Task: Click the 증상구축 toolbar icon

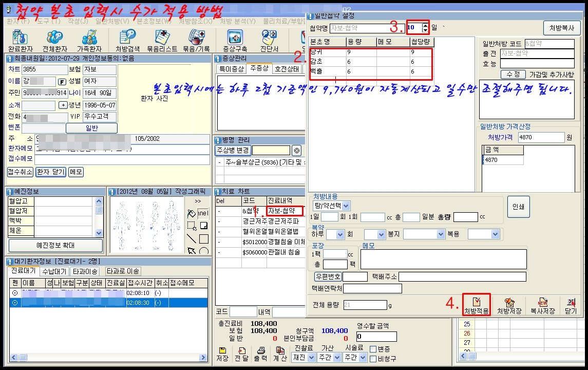Action: [235, 40]
